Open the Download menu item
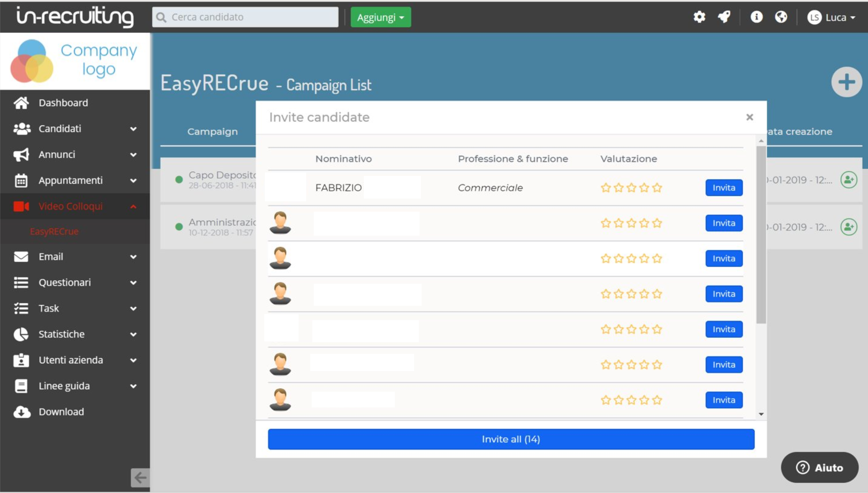The image size is (868, 493). [x=75, y=412]
